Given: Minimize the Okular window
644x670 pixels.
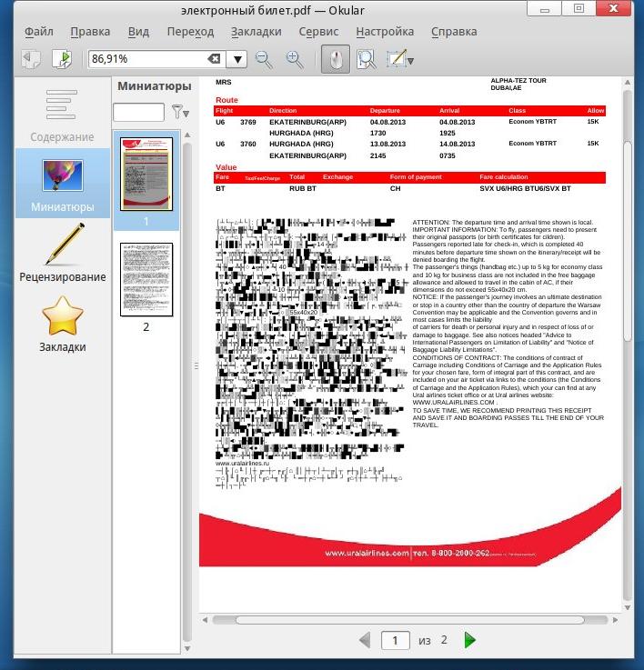Looking at the screenshot, I should pos(544,8).
